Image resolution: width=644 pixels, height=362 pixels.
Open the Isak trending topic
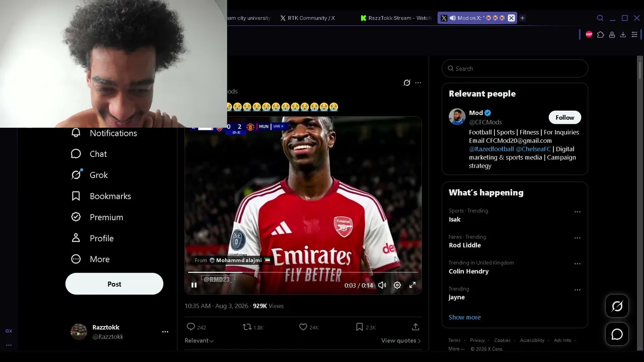click(x=455, y=219)
